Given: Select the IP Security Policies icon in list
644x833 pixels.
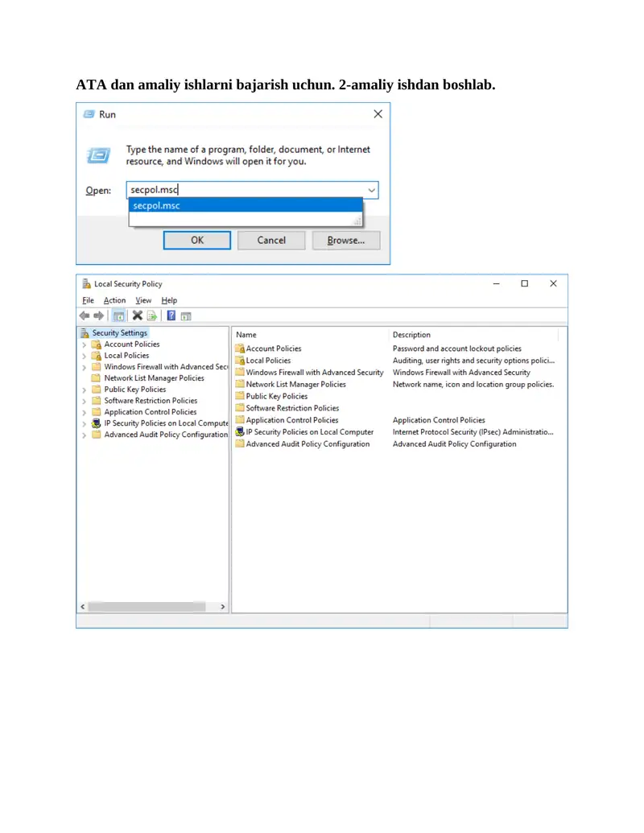Looking at the screenshot, I should click(x=240, y=432).
